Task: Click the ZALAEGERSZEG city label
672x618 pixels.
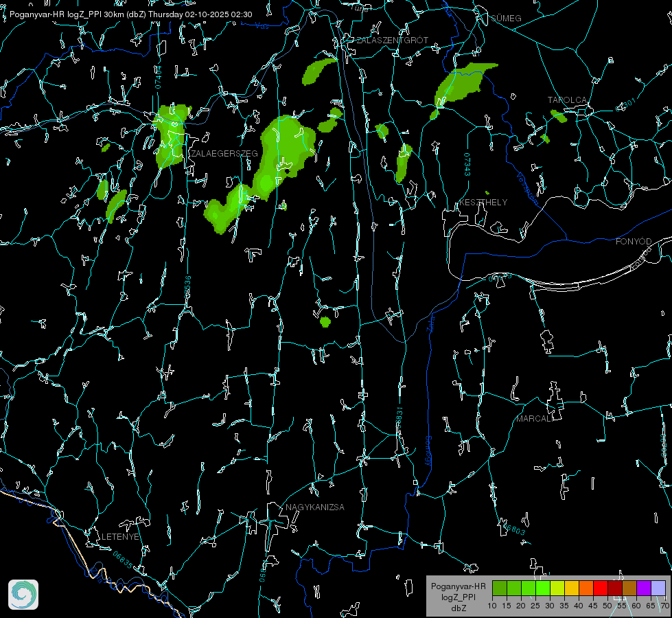Action: point(224,154)
